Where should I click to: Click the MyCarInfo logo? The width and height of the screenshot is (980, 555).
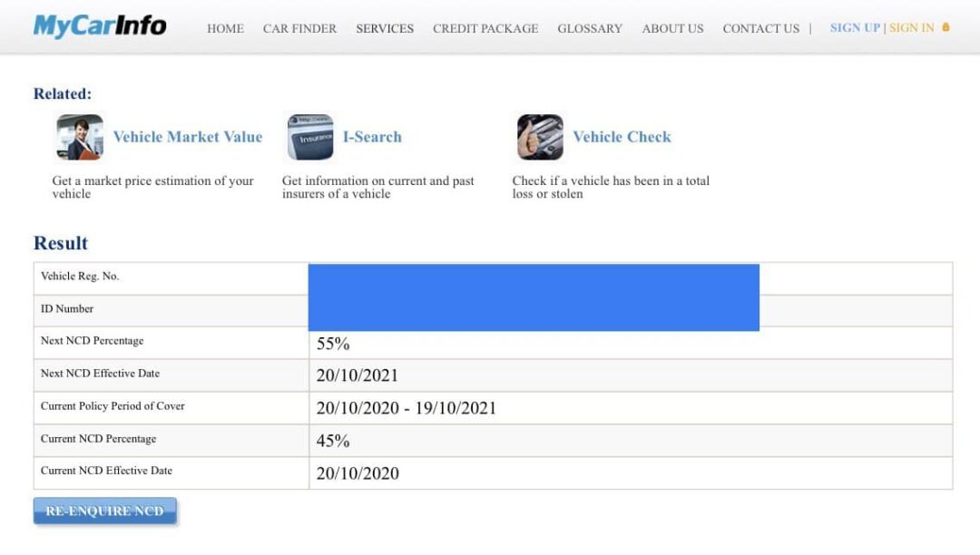click(x=100, y=26)
